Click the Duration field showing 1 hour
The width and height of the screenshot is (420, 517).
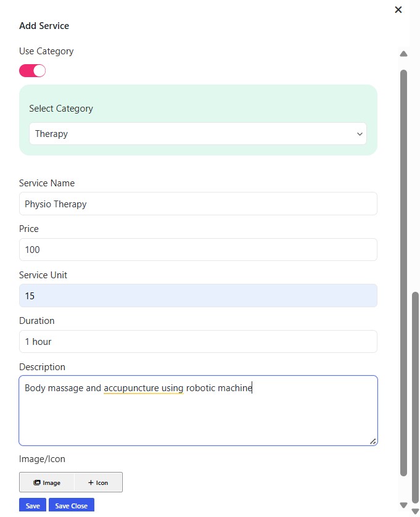(x=197, y=341)
